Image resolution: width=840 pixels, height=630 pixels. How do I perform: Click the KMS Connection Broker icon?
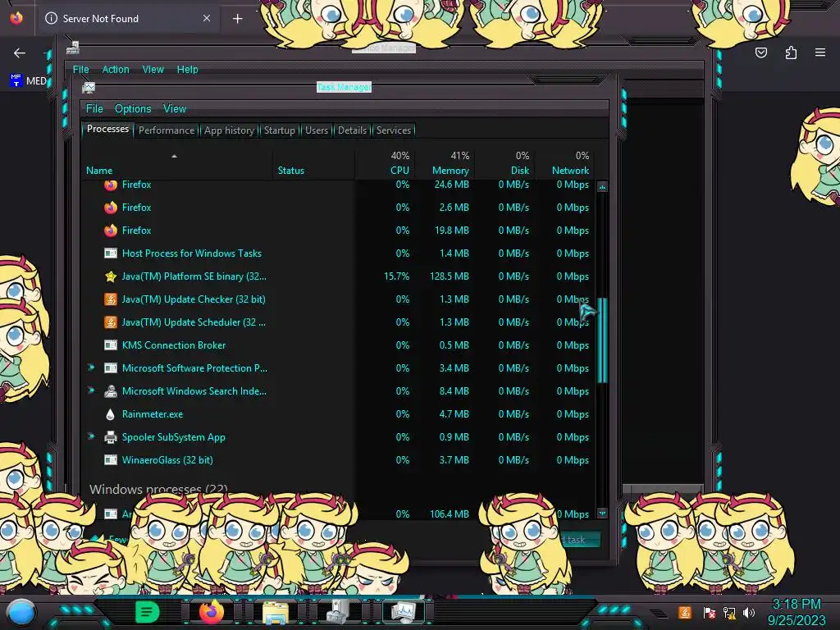(x=111, y=345)
